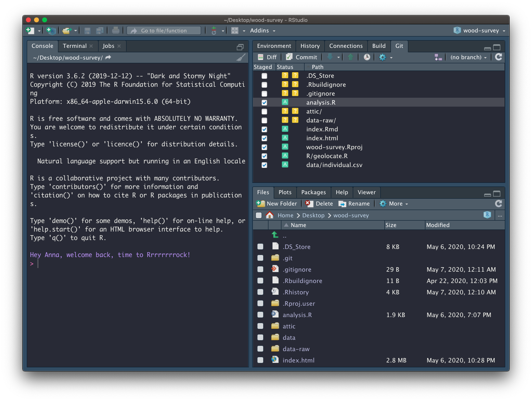Open the (no branch) dropdown
532x401 pixels.
tap(468, 57)
